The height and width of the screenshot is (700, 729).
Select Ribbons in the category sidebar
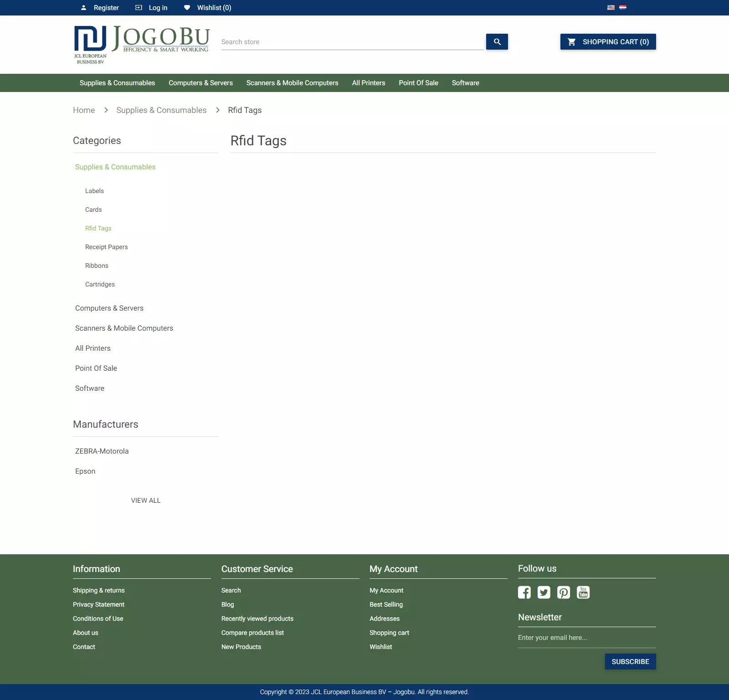97,266
